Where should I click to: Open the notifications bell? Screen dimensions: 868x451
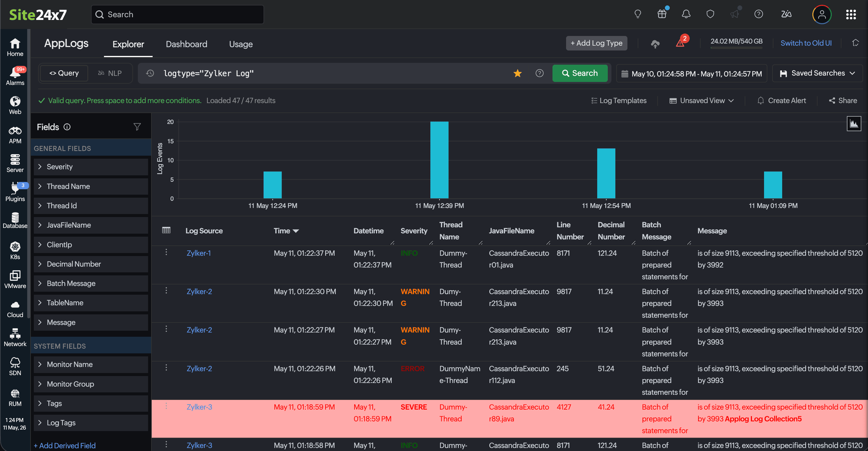click(x=686, y=14)
